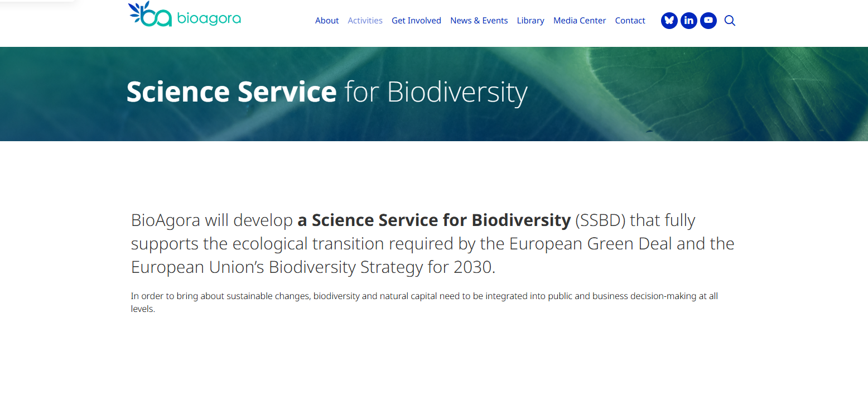The image size is (868, 404).
Task: Click the 'bioagora' logo wordmark text
Action: (209, 19)
